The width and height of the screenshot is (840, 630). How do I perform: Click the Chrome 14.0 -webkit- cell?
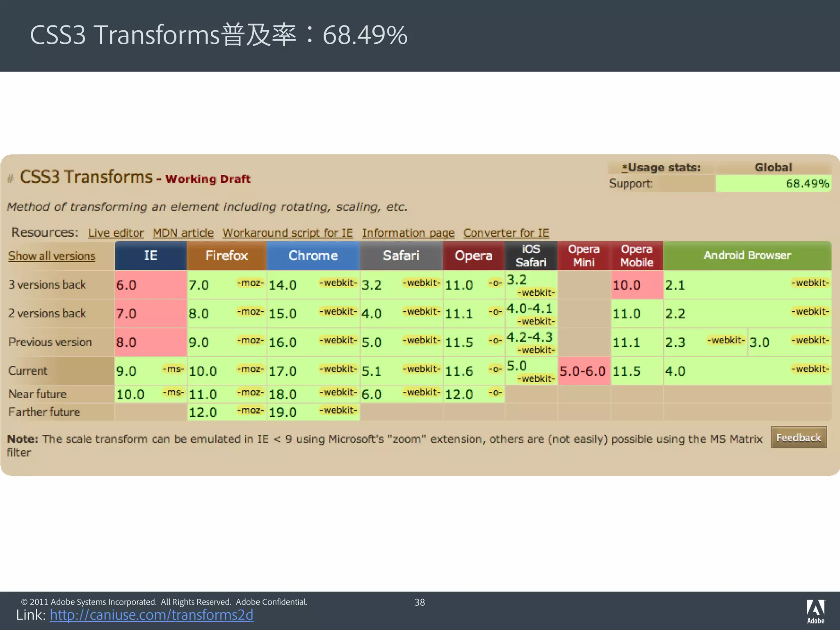click(x=313, y=285)
